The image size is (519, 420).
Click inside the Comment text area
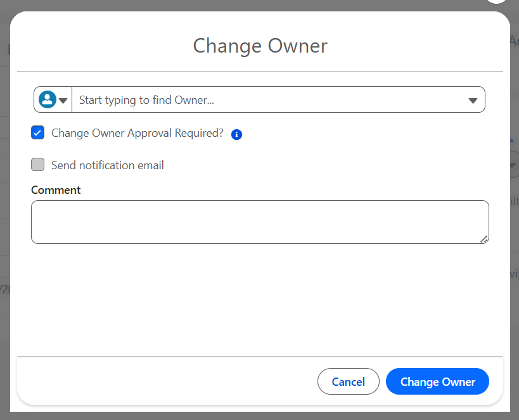(x=260, y=222)
